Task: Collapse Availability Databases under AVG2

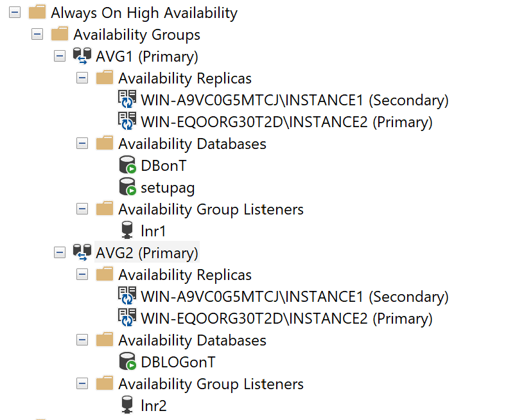Action: point(82,340)
